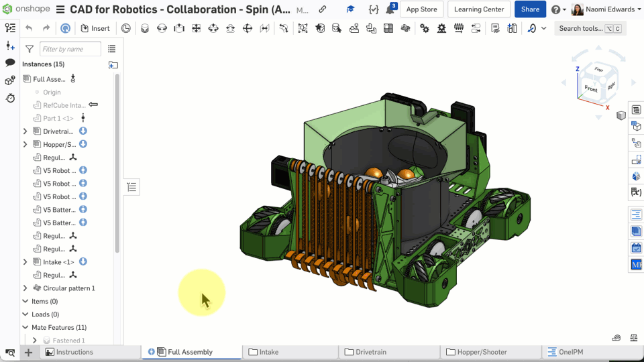Open the comments speech bubble panel
This screenshot has width=644, height=362.
coord(10,62)
